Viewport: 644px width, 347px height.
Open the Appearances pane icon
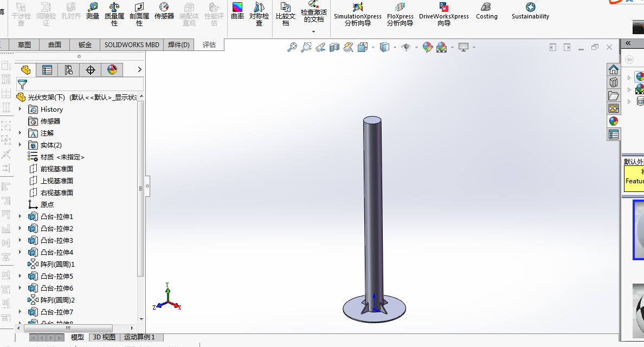614,121
